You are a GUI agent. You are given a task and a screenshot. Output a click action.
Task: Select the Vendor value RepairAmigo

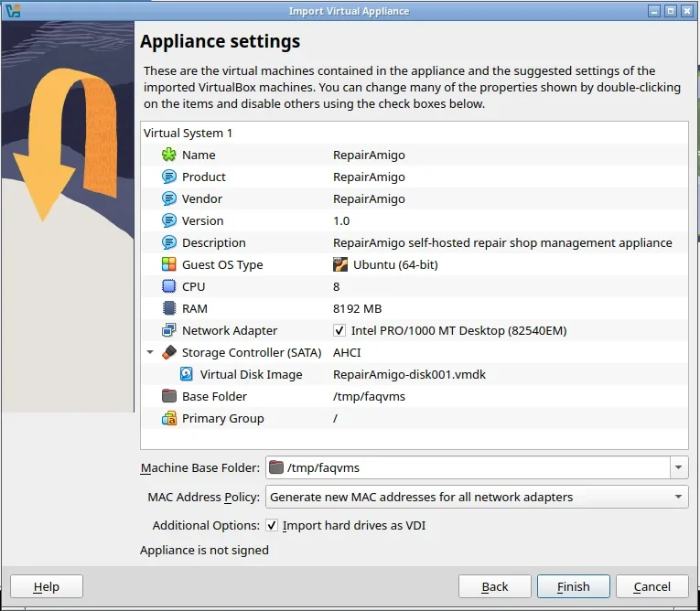tap(369, 198)
